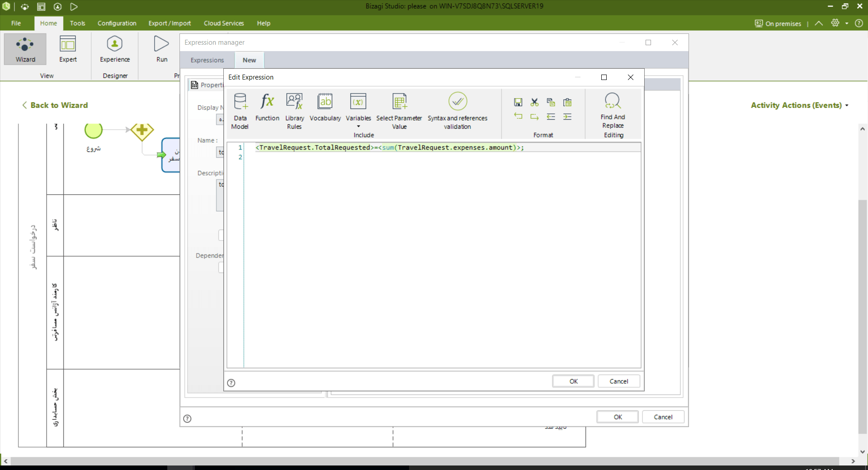Click the Wizard icon in quick access bar
Image resolution: width=868 pixels, height=470 pixels.
click(25, 6)
